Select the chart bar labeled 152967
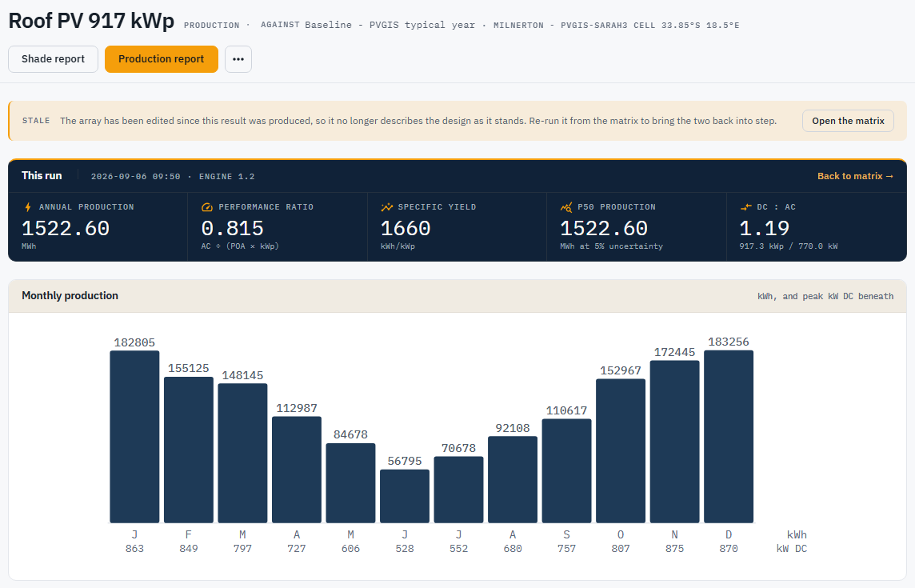Image resolution: width=915 pixels, height=588 pixels. tap(621, 450)
